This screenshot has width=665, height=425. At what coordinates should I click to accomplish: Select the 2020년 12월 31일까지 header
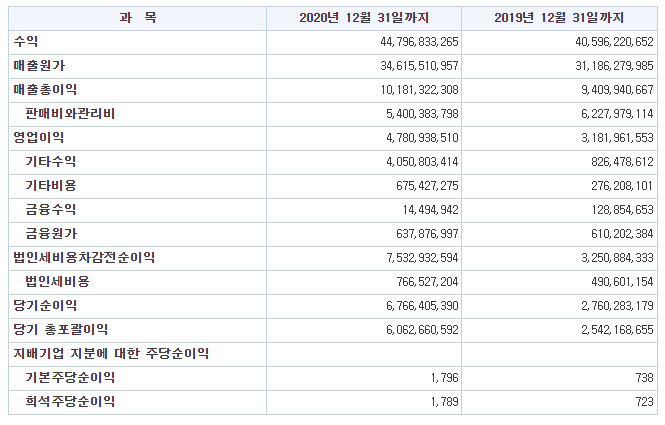point(364,18)
